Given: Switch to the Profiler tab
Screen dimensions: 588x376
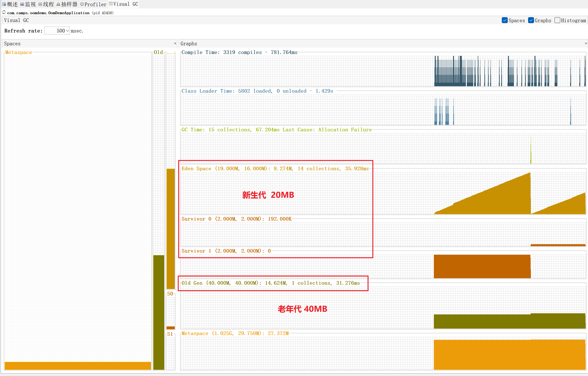Looking at the screenshot, I should 95,4.
